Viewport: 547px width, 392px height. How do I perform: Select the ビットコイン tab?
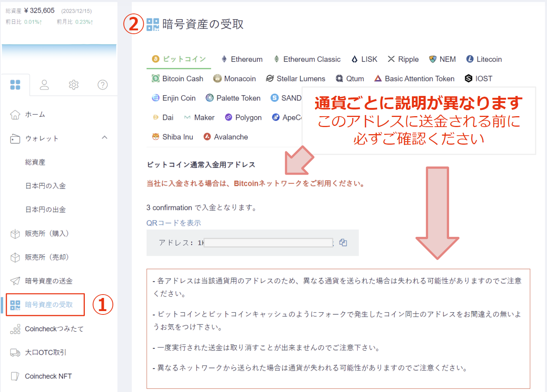(179, 59)
